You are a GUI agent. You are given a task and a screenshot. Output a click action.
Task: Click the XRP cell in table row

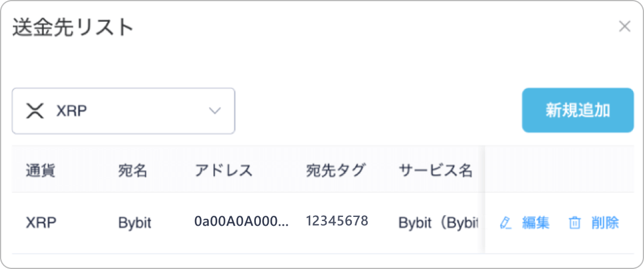[40, 223]
